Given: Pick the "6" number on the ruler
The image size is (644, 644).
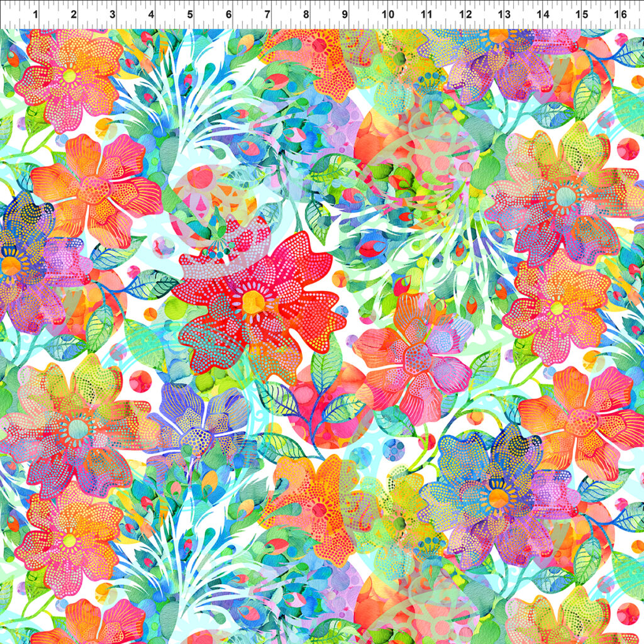Looking at the screenshot, I should point(229,14).
